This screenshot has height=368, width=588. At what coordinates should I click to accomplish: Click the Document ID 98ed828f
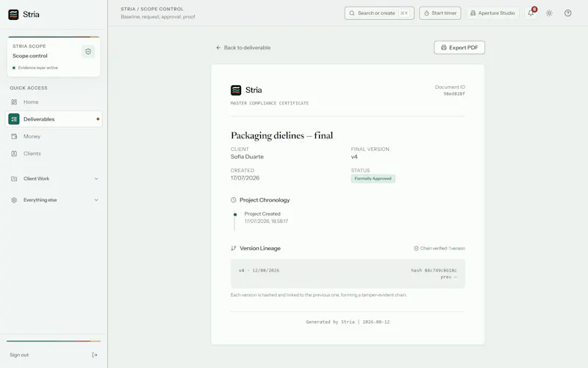point(453,94)
